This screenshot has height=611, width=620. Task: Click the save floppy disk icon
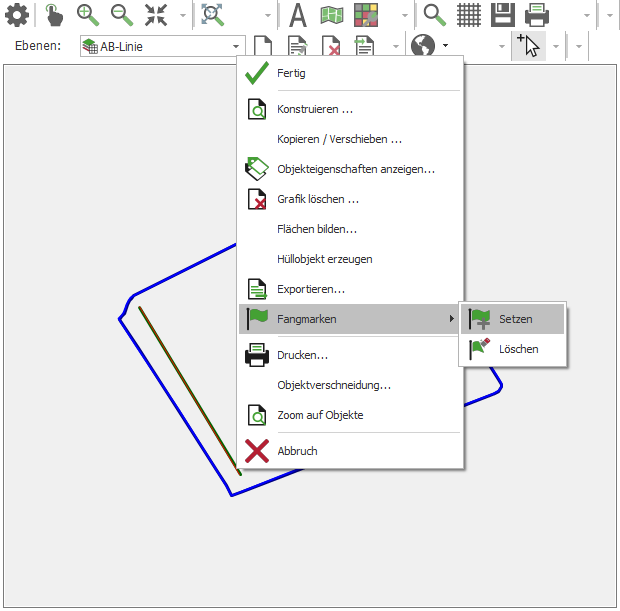502,15
